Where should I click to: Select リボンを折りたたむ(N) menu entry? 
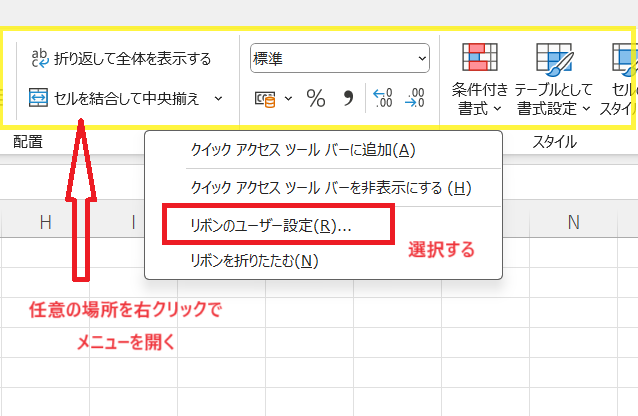323,261
